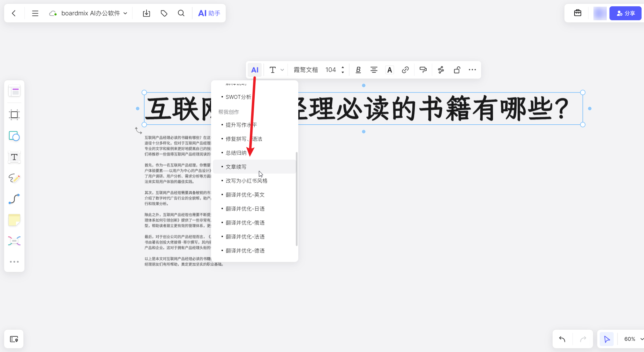Select 翻译并优化-英文
This screenshot has height=352, width=644.
[255, 195]
